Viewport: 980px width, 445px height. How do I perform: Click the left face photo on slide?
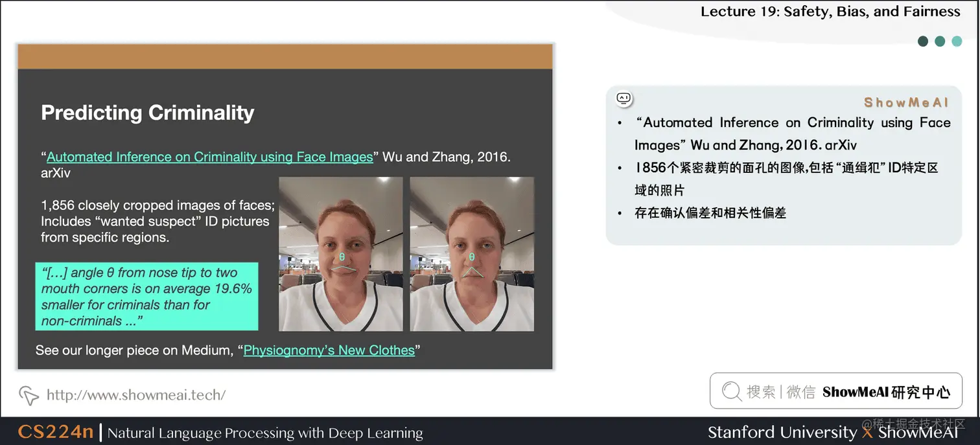coord(341,254)
